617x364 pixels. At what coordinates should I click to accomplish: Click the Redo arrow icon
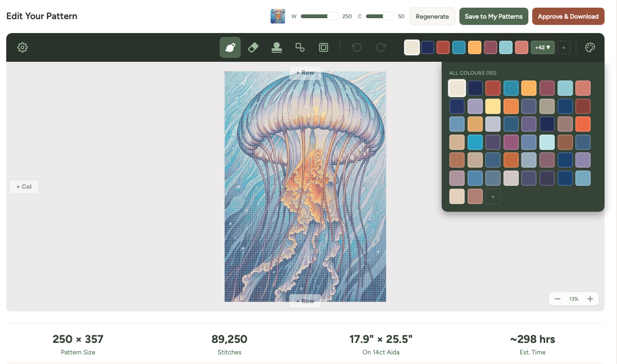point(380,47)
